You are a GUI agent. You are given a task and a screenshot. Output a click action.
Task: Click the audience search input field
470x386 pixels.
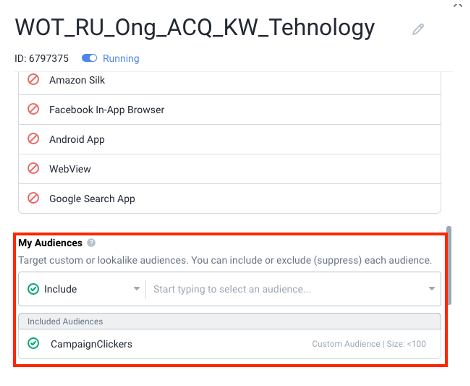(287, 289)
